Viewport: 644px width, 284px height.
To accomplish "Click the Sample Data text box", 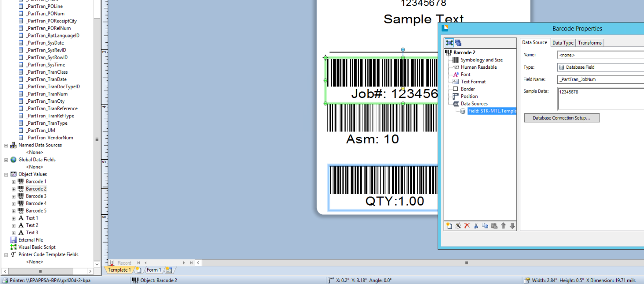I will tap(600, 98).
